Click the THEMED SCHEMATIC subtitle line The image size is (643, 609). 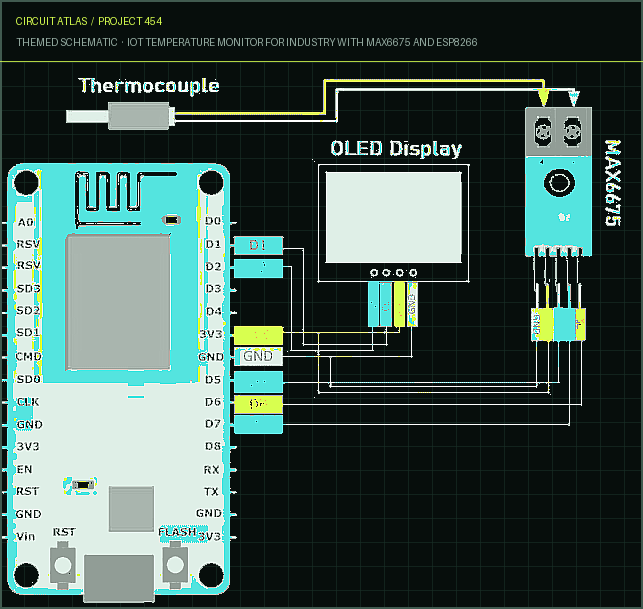pyautogui.click(x=247, y=42)
